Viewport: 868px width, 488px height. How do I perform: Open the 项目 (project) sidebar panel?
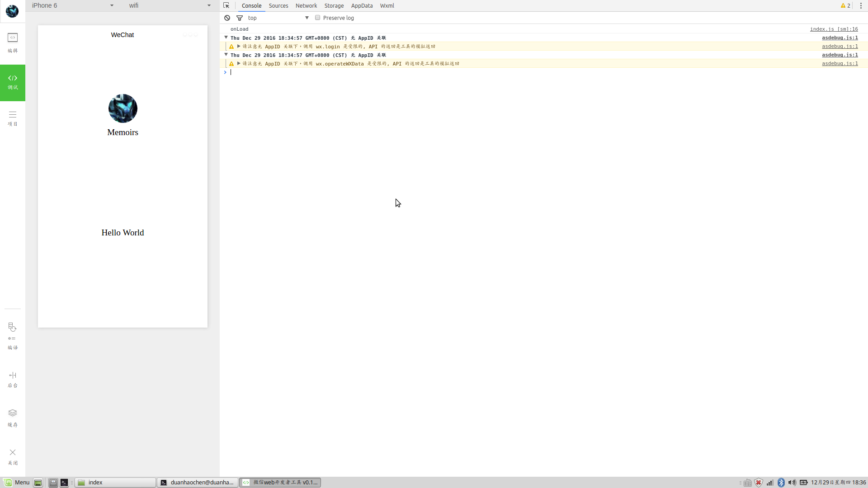click(x=12, y=117)
